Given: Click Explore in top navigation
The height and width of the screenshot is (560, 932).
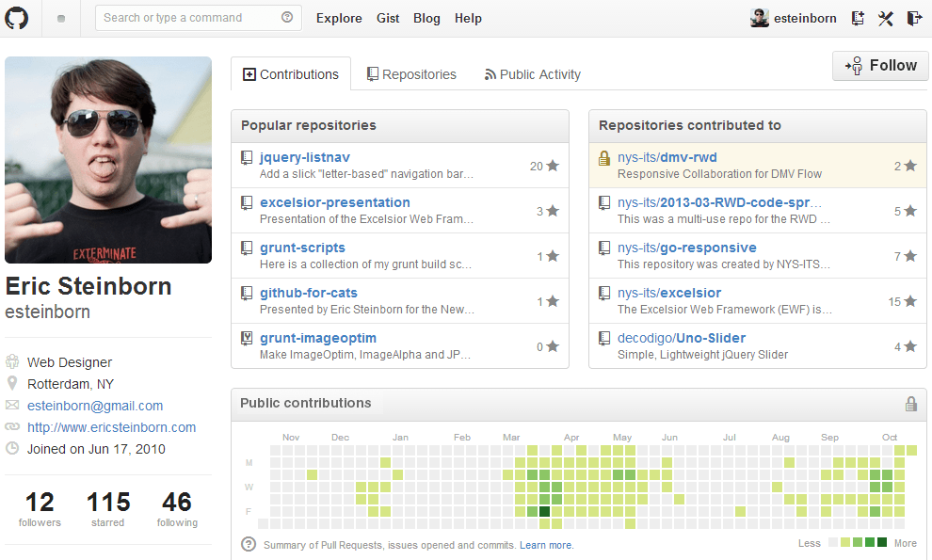Looking at the screenshot, I should [x=339, y=18].
